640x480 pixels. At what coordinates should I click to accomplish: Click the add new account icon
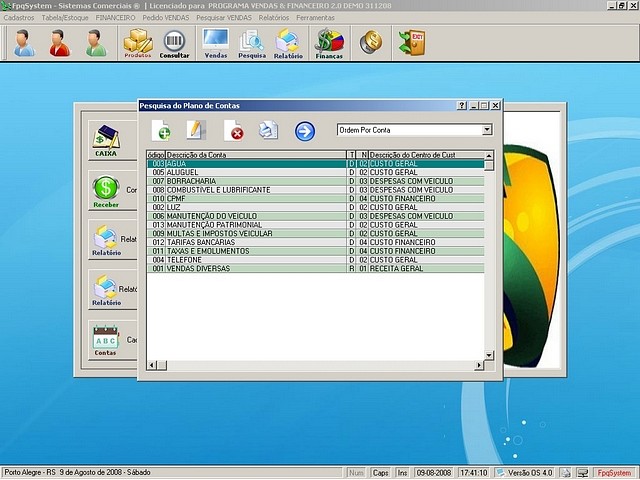coord(161,131)
